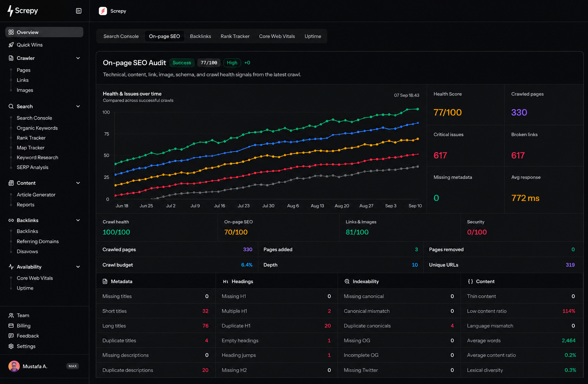Viewport: 588px width, 384px height.
Task: Click the Indexability search icon
Action: [347, 281]
